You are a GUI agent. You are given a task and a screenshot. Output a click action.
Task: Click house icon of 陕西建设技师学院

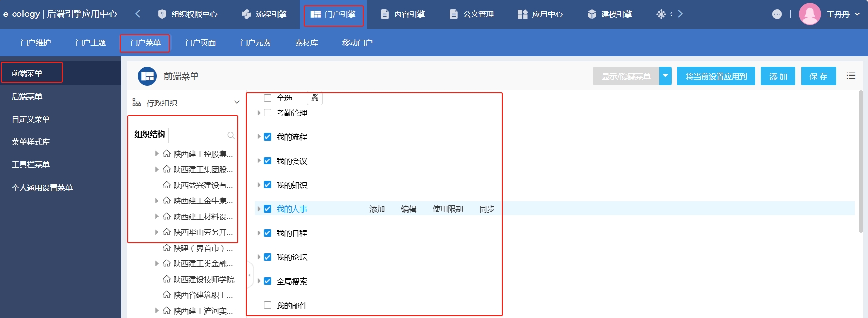pos(167,279)
